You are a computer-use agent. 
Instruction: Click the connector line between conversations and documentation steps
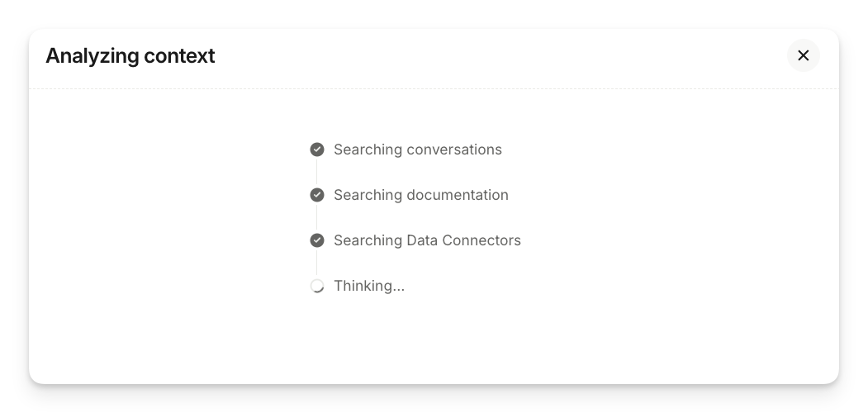[x=317, y=172]
